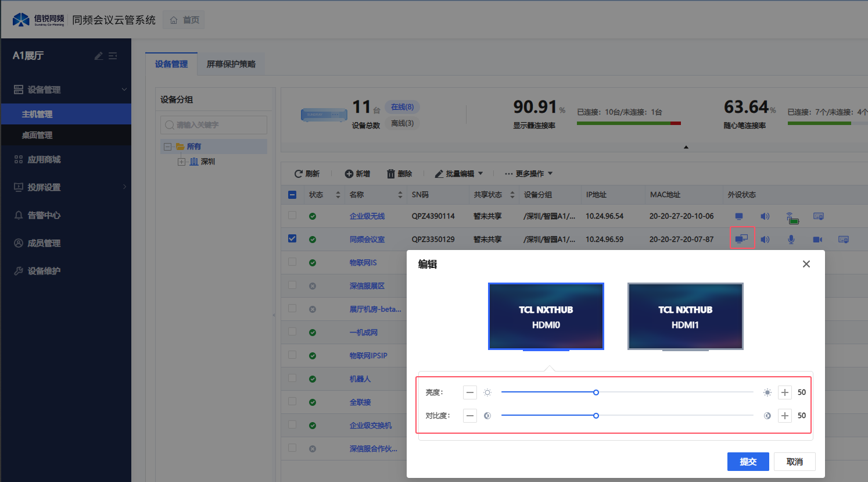Click the camera icon in 同频会议室 row
The height and width of the screenshot is (482, 868).
coord(817,240)
